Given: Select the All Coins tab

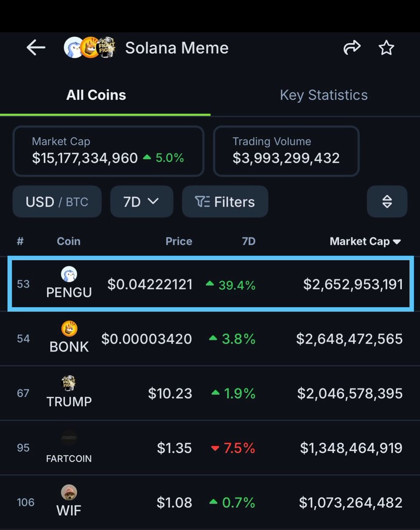Looking at the screenshot, I should (x=96, y=95).
